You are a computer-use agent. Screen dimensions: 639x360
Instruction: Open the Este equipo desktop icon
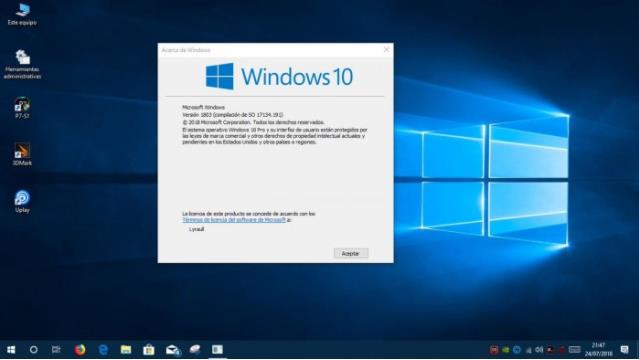22,14
